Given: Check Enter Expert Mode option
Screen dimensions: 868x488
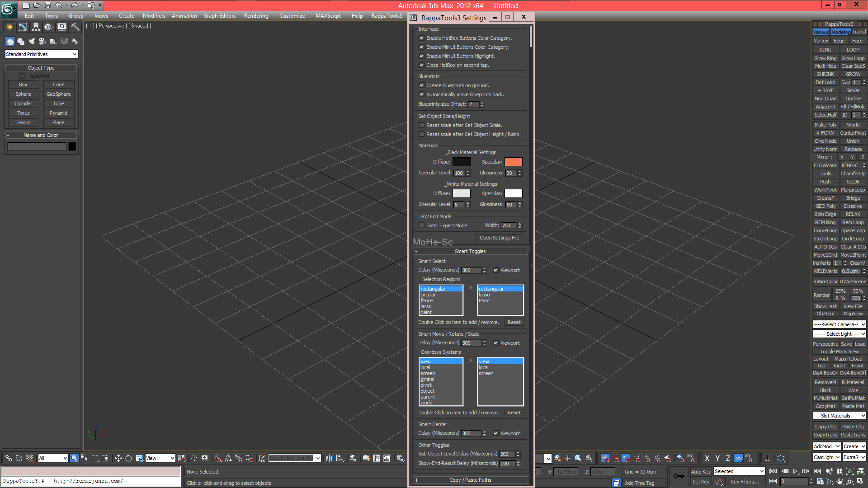Looking at the screenshot, I should [421, 225].
